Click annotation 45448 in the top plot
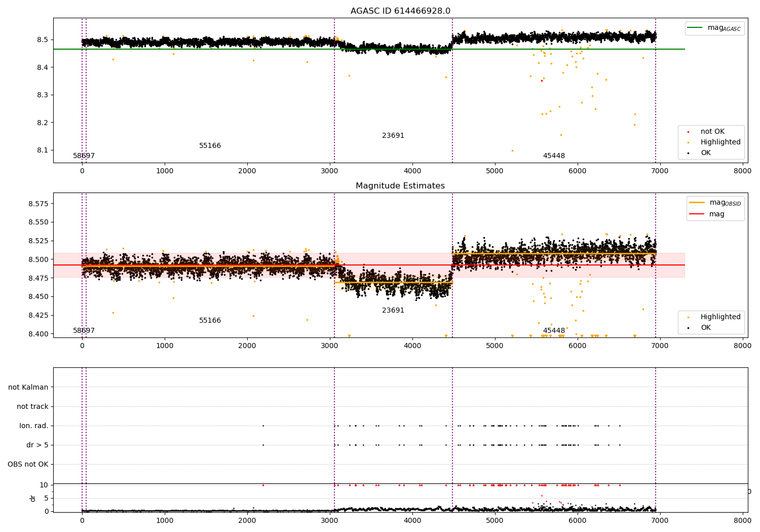Viewport: 760px width, 532px height. pyautogui.click(x=554, y=156)
